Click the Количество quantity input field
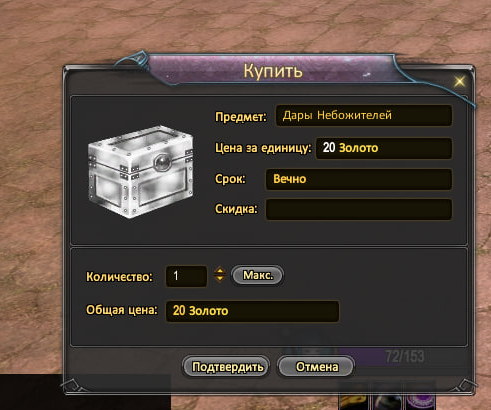 point(186,276)
